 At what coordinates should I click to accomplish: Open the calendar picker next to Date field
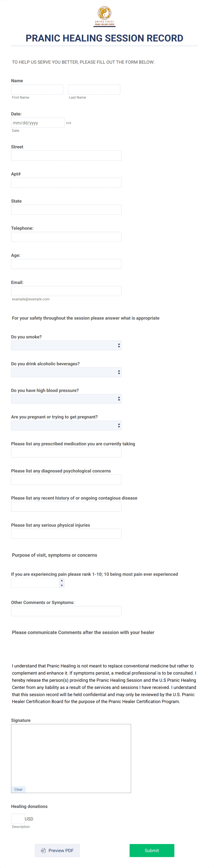pyautogui.click(x=69, y=123)
